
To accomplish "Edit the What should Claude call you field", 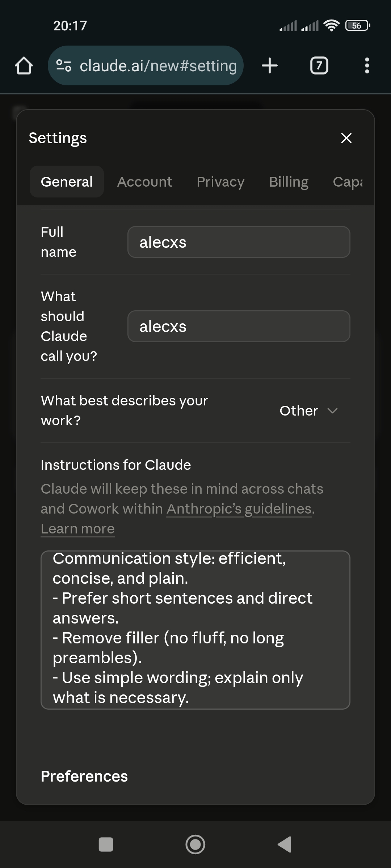I will pos(239,326).
